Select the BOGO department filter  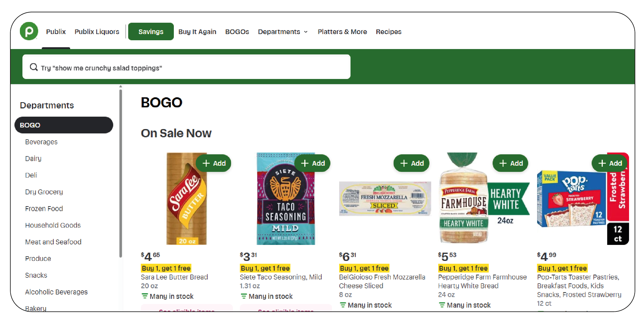pos(30,125)
